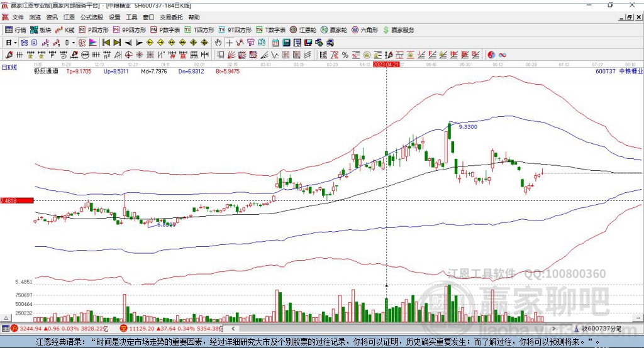Open the calendar date icon
This screenshot has height=348, width=644.
click(x=275, y=43)
